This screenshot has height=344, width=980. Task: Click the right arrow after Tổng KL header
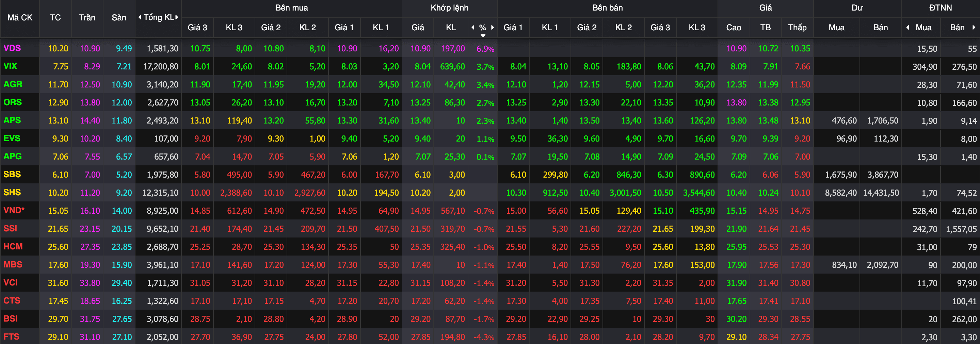click(177, 17)
